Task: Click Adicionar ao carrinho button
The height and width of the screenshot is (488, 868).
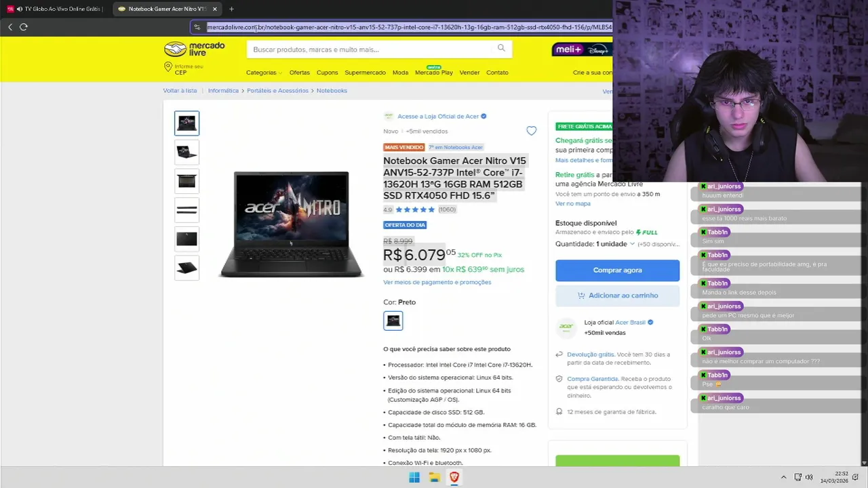Action: 617,296
